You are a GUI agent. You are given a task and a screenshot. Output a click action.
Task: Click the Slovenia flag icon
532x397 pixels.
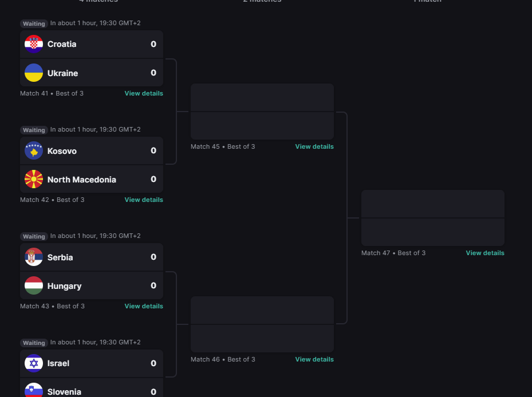34,390
